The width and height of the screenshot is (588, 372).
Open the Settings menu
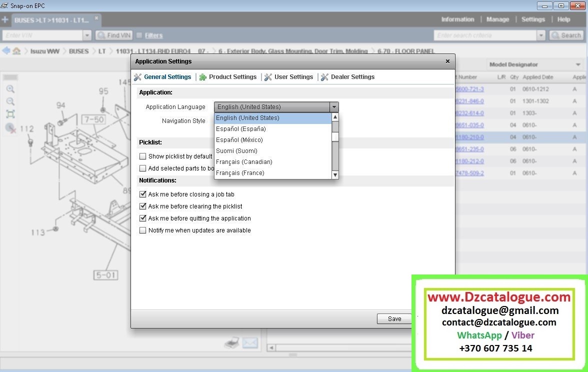533,19
